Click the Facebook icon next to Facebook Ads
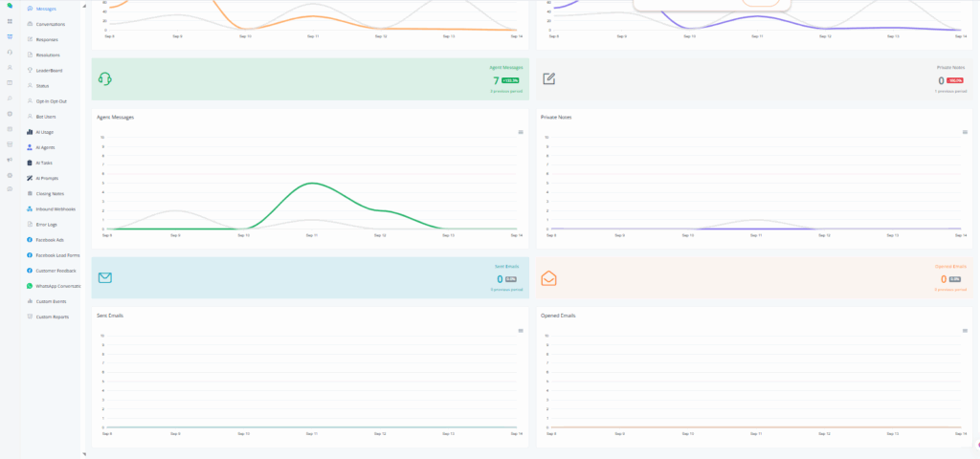 click(30, 240)
